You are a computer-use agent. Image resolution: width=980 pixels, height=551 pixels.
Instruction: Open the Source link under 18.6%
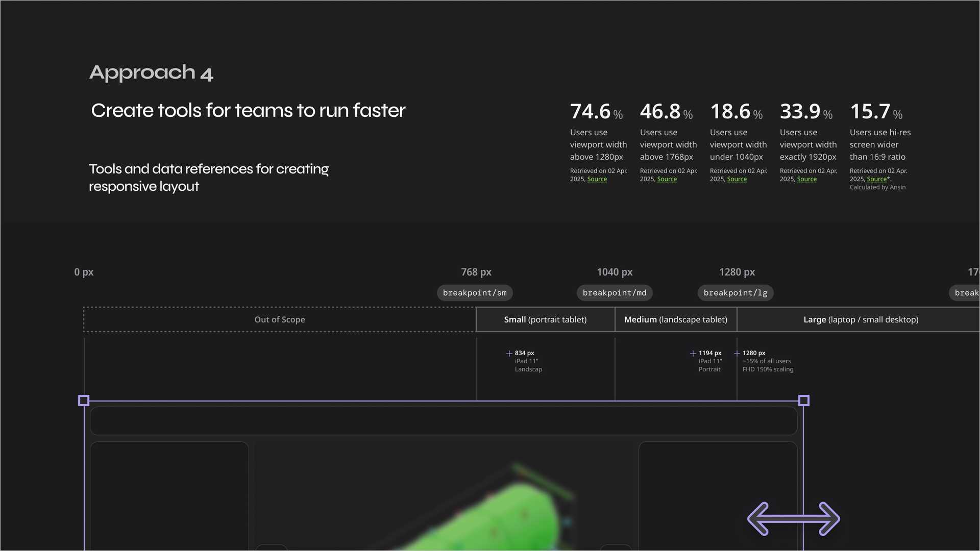coord(737,179)
